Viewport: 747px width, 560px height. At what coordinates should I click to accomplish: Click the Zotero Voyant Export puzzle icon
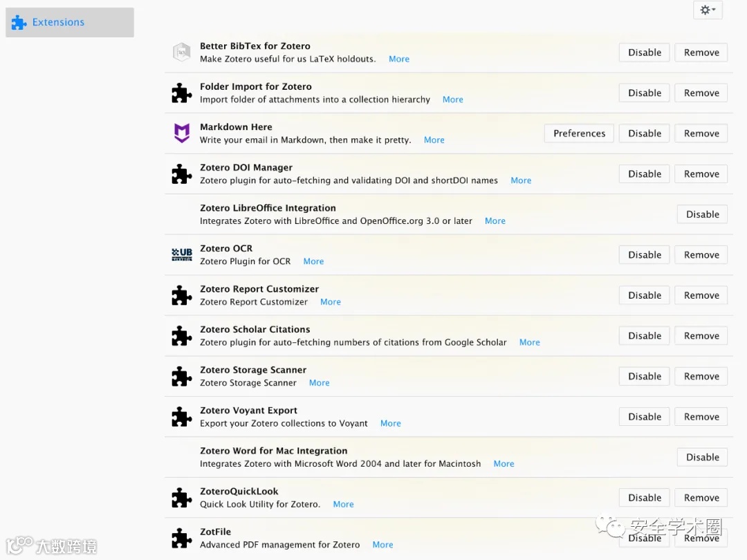tap(181, 417)
